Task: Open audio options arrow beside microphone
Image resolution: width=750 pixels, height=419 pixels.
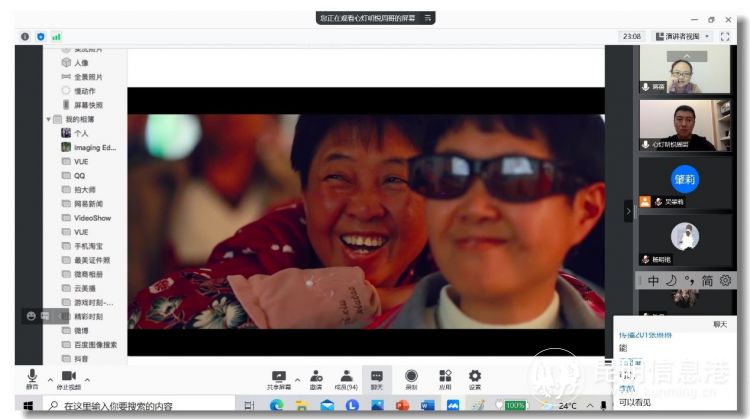Action: pos(51,380)
